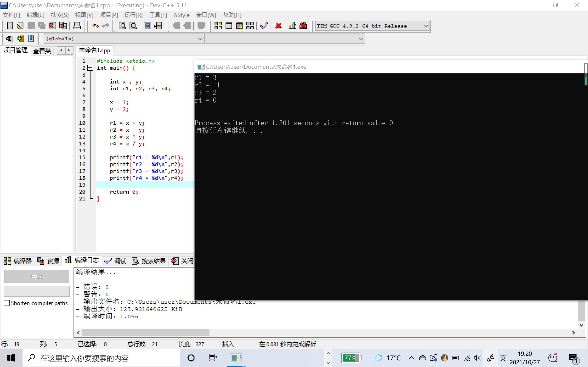Screen dimensions: 588x367
Task: Click the Debug checkmark icon
Action: (x=264, y=26)
